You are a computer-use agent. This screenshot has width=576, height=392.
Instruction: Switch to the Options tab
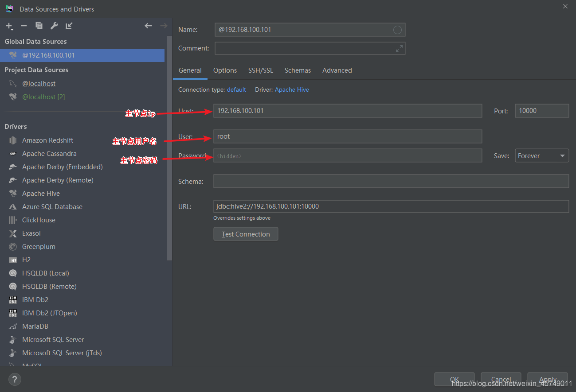tap(225, 70)
